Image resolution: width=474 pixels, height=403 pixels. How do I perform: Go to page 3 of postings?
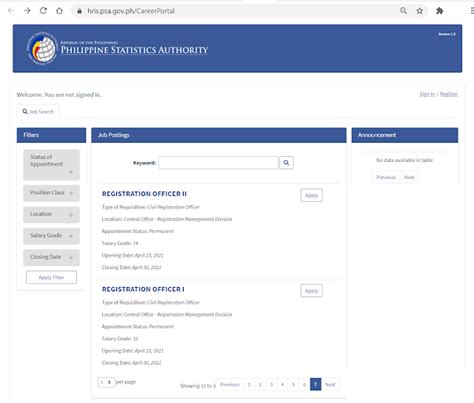tap(271, 384)
